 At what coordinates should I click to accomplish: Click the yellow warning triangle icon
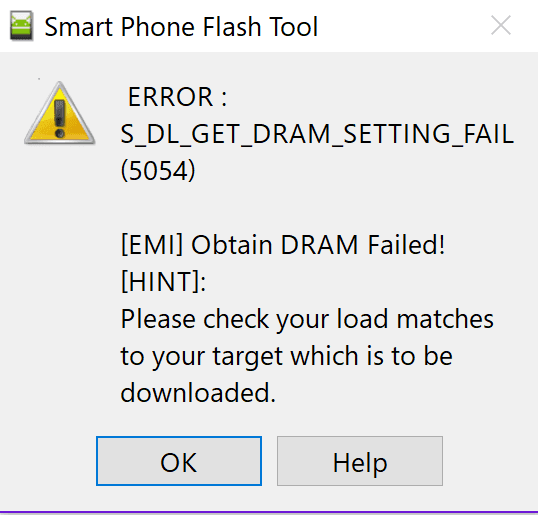[59, 113]
